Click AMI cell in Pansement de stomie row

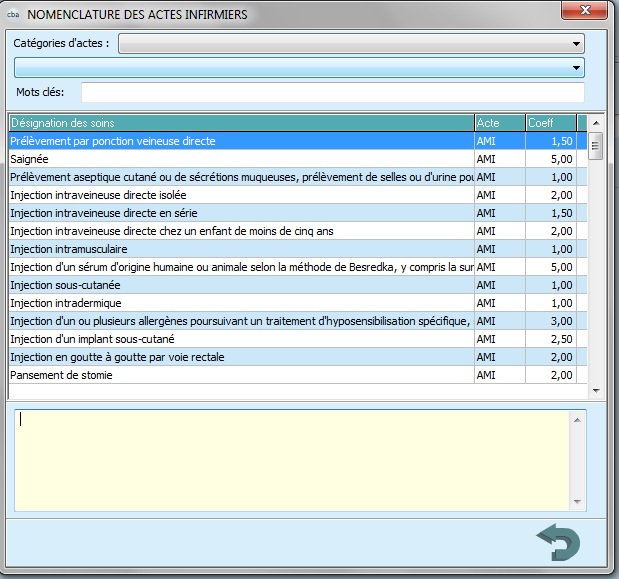click(x=500, y=375)
